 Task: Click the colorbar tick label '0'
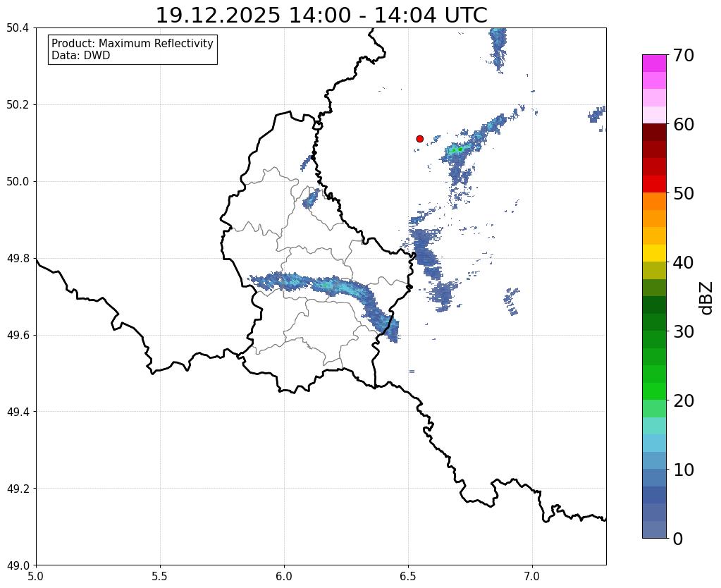[x=678, y=539]
